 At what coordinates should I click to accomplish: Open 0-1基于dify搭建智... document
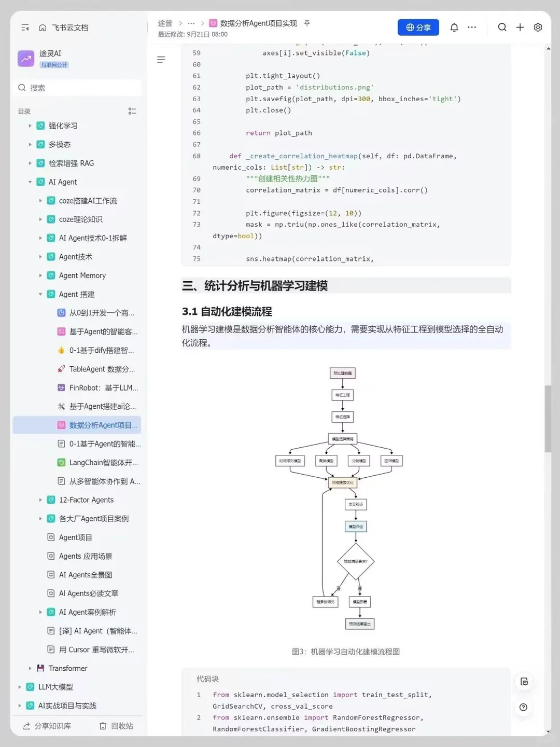coord(102,350)
